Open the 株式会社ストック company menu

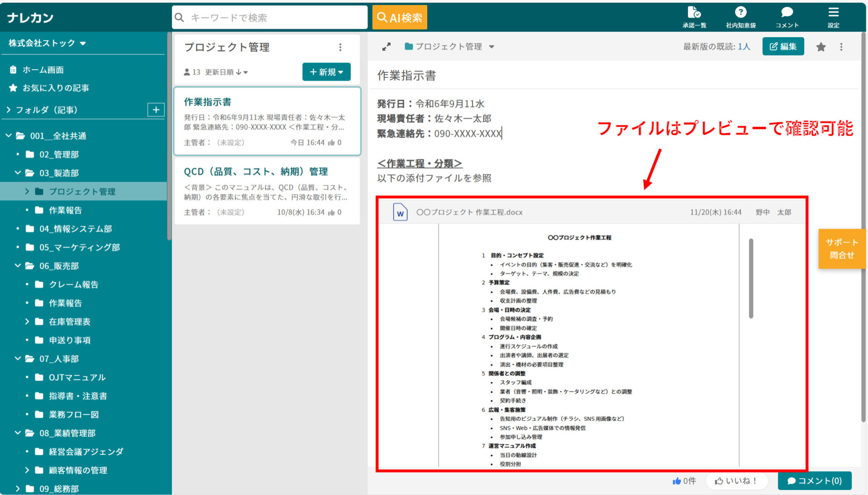(44, 43)
